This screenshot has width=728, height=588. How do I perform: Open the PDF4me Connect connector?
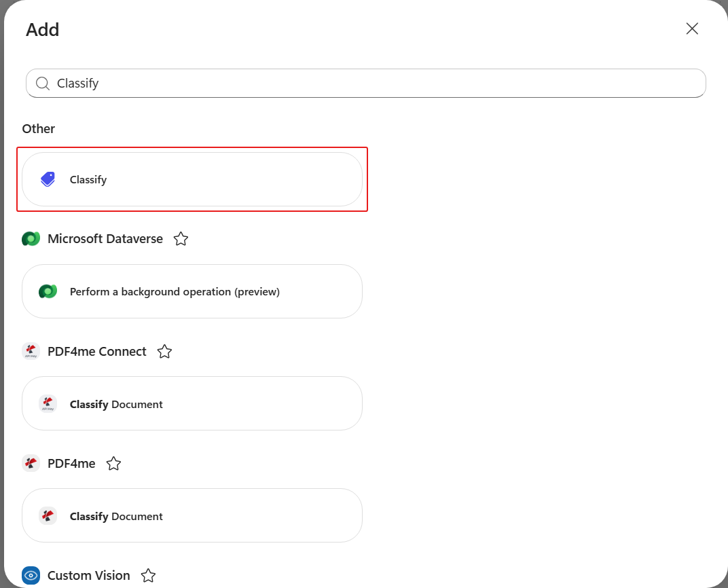(x=97, y=351)
